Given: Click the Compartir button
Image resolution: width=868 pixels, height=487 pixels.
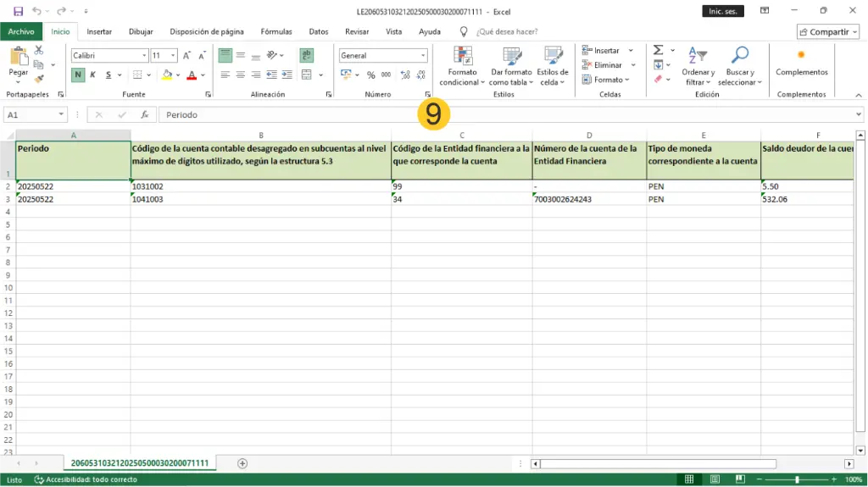Looking at the screenshot, I should (827, 31).
